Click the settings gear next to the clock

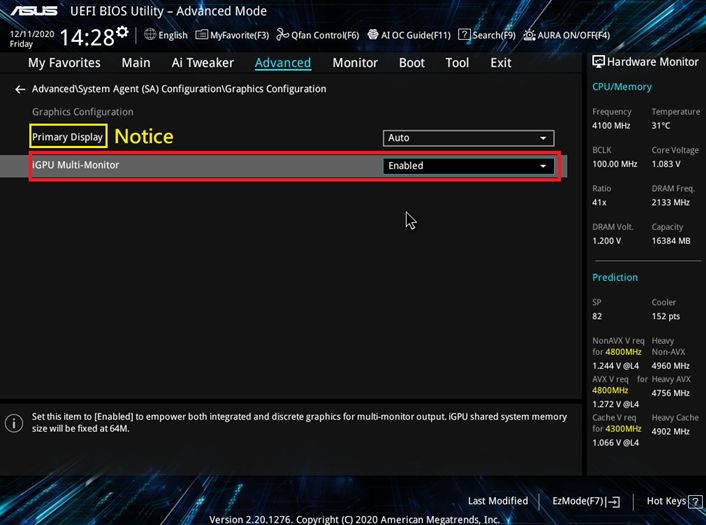point(122,32)
